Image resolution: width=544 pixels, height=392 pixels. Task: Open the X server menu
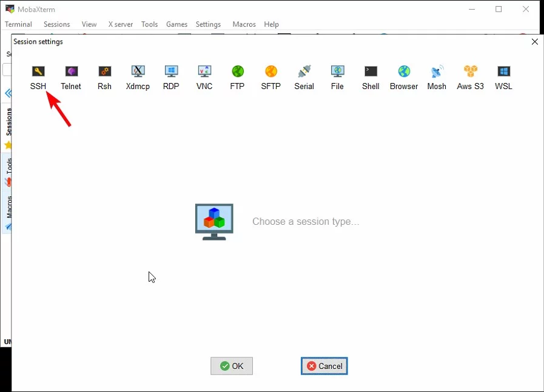(x=121, y=24)
